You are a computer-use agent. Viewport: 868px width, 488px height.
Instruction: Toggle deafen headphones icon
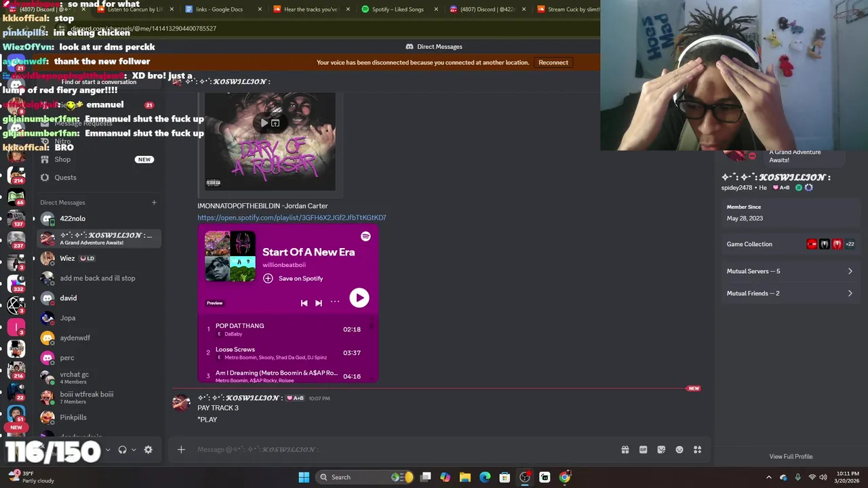(122, 449)
